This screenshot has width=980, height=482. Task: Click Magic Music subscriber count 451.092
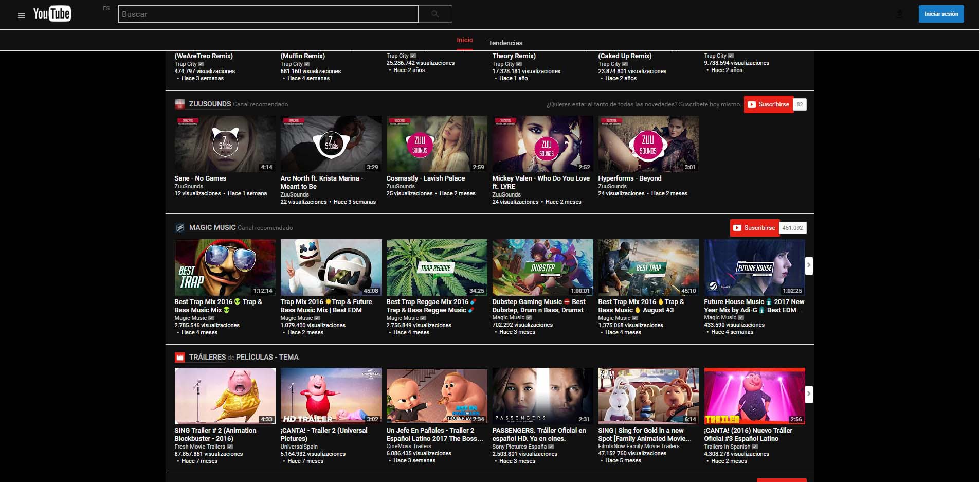pyautogui.click(x=792, y=228)
